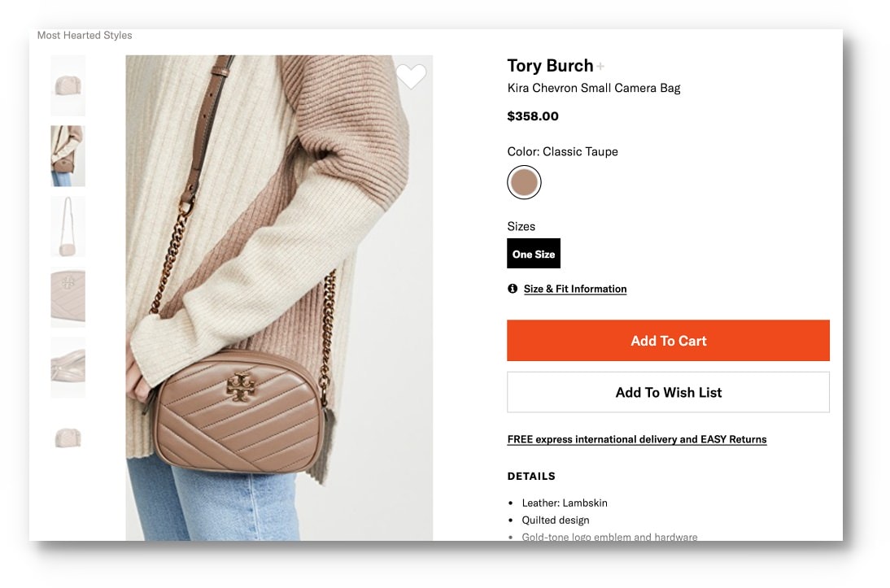Open the Size & Fit Information link
This screenshot has height=588, width=890.
coord(575,289)
